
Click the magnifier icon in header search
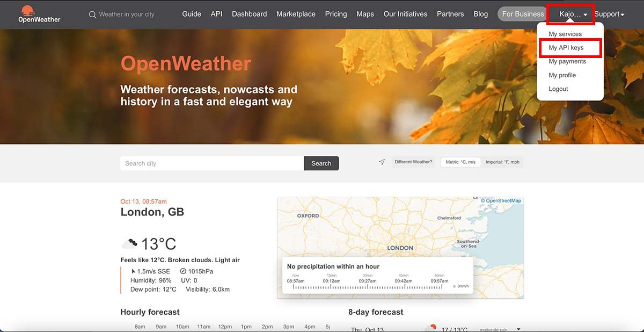[x=92, y=15]
